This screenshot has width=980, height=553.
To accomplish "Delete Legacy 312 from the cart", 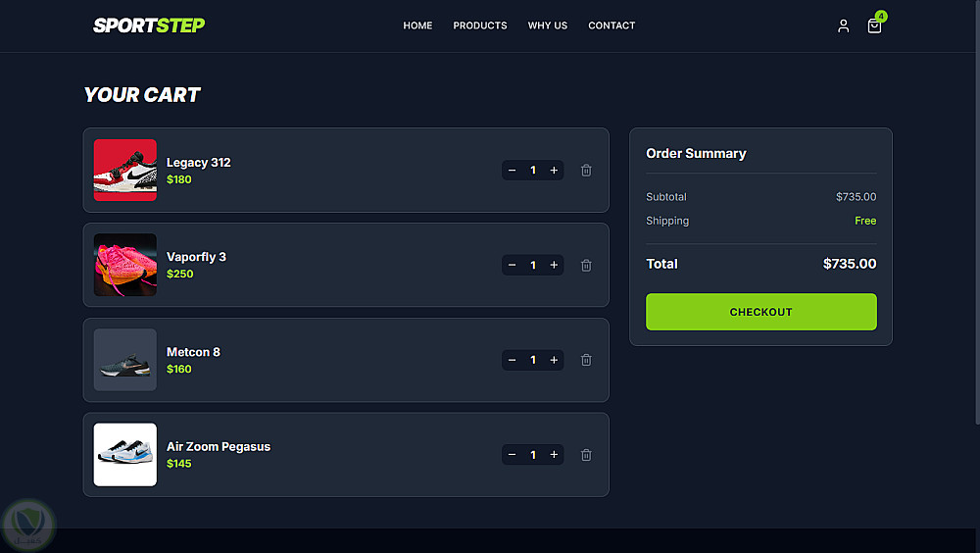I will (586, 171).
